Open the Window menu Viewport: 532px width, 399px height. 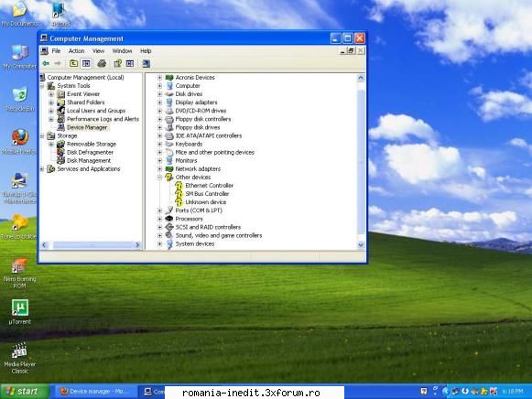(122, 51)
